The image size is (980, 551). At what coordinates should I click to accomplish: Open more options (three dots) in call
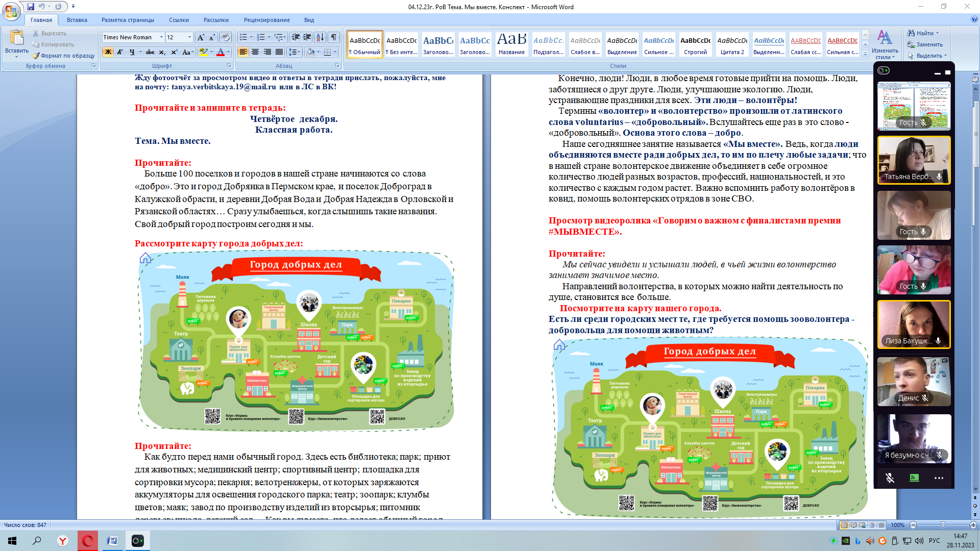coord(939,478)
